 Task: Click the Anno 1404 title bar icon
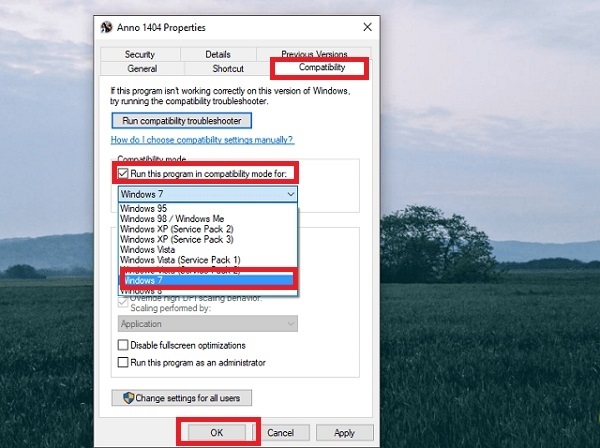click(x=106, y=28)
